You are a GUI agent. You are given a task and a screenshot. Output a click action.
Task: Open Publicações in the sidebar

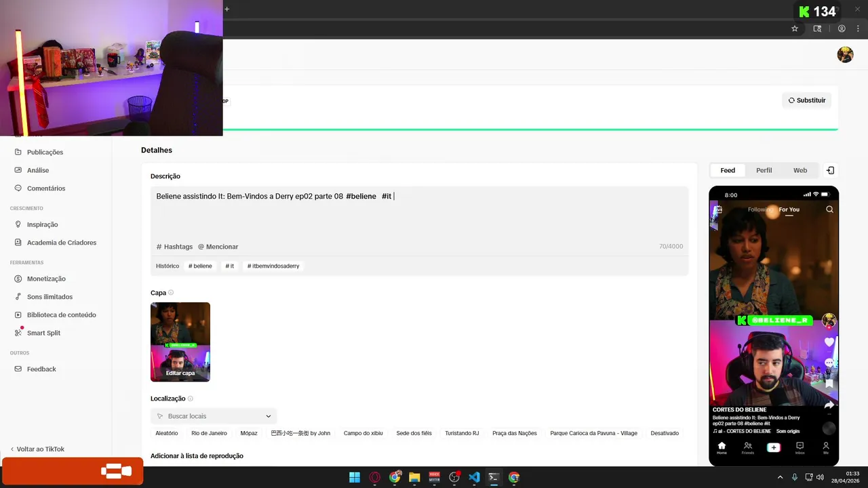(45, 152)
